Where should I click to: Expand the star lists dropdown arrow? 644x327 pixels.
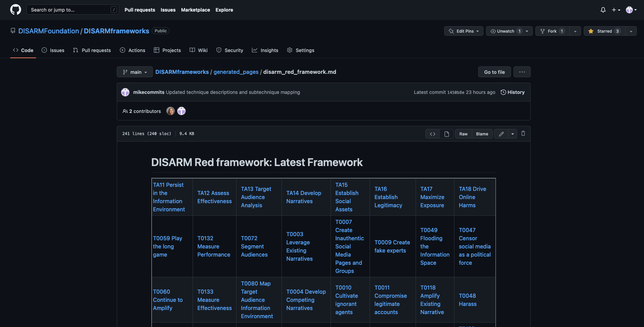pos(631,31)
